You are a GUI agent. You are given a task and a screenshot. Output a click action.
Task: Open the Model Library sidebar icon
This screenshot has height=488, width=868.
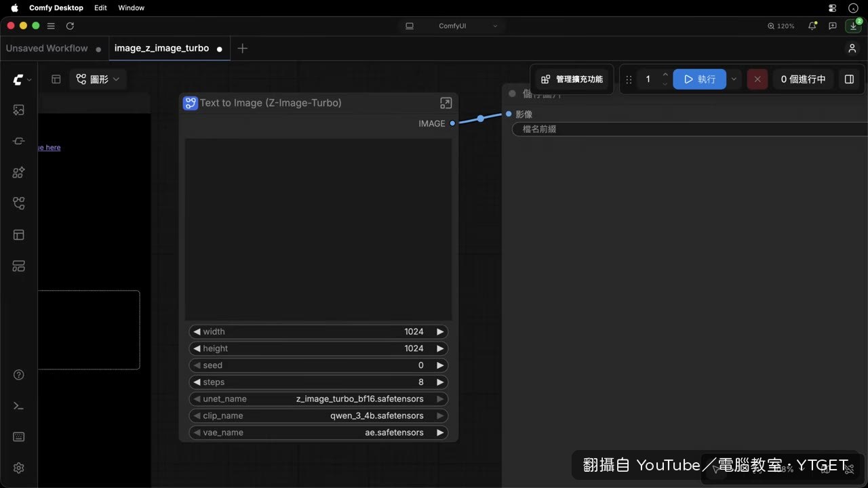[18, 172]
